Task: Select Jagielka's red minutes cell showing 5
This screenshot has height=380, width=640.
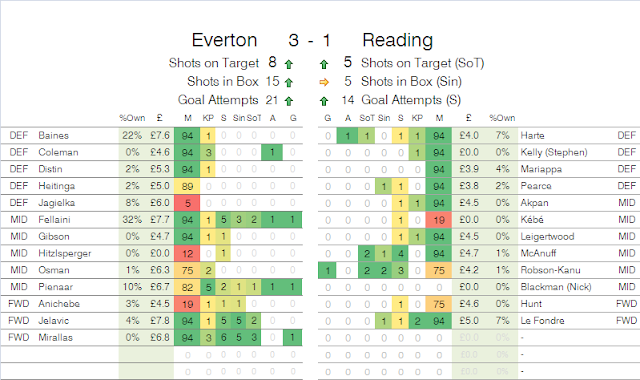Action: (x=187, y=203)
